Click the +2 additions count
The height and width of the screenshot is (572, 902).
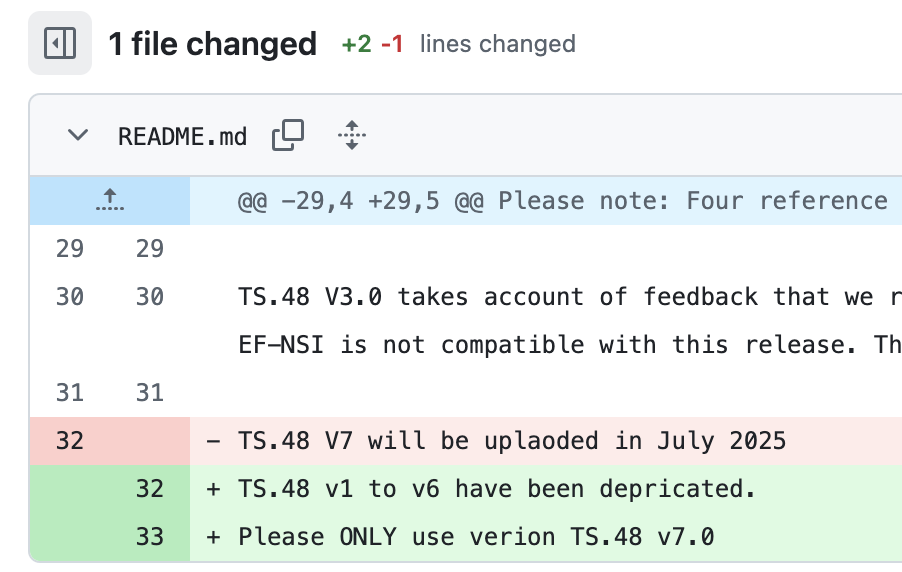tap(356, 44)
